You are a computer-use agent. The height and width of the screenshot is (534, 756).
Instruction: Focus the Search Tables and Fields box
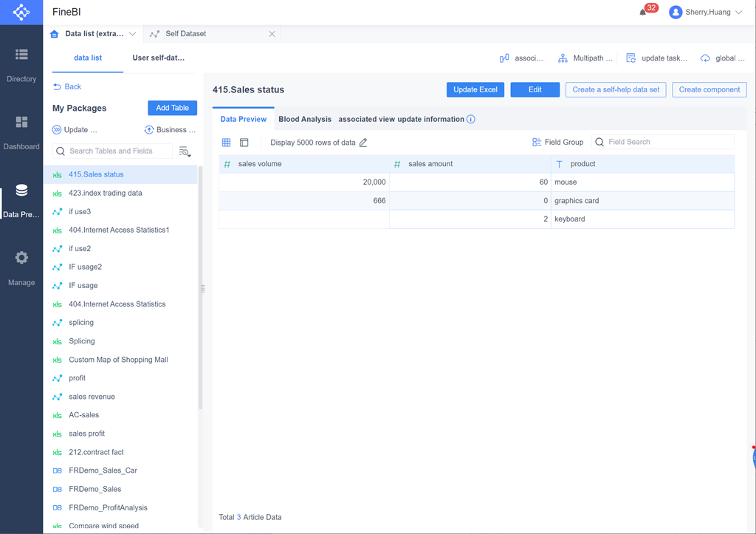112,151
